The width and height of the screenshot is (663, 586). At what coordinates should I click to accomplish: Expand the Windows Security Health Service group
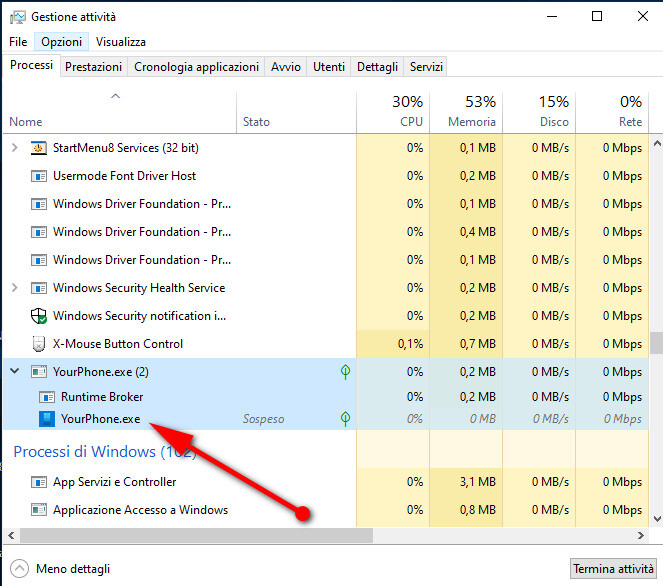14,288
